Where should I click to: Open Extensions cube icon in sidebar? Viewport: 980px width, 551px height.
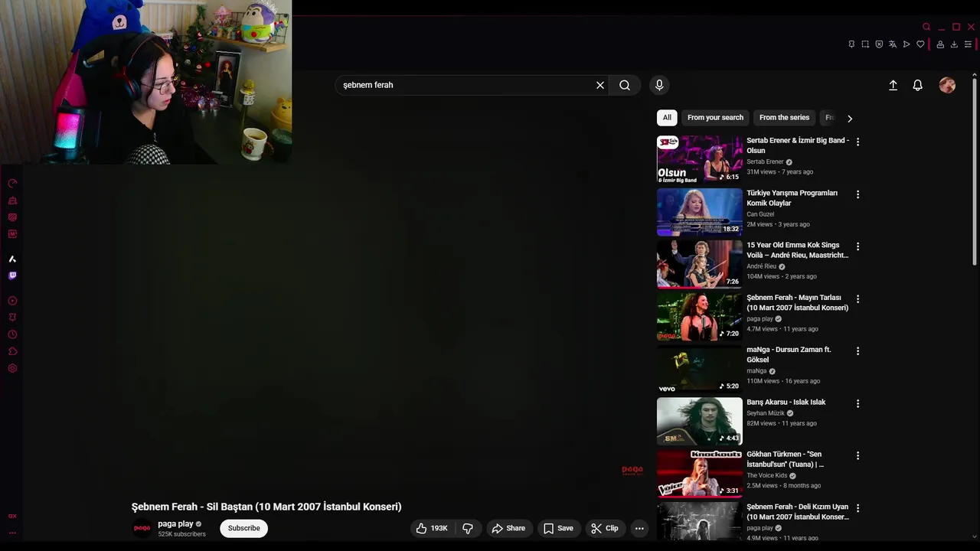click(12, 351)
